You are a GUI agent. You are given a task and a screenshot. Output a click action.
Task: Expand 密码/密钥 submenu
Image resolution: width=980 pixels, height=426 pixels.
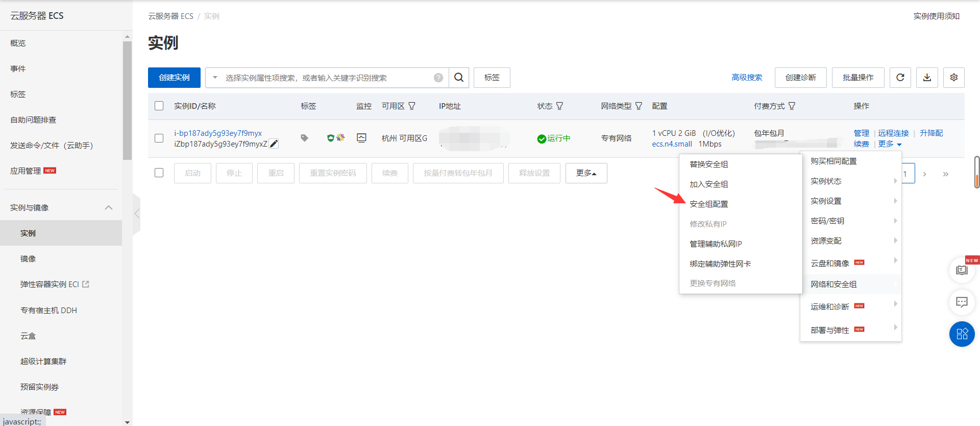pos(851,221)
